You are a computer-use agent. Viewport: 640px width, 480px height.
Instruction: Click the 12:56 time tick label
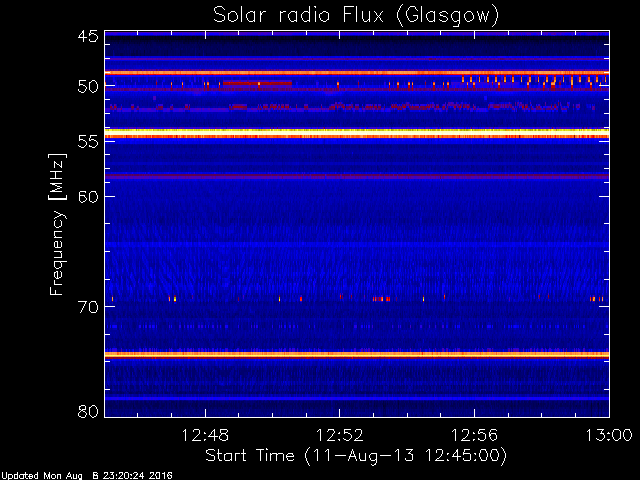(474, 435)
